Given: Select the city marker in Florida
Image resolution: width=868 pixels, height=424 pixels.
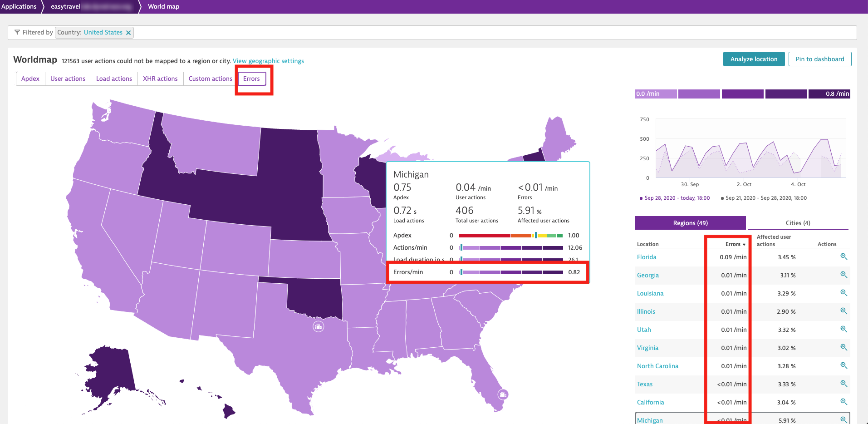Looking at the screenshot, I should (x=503, y=394).
